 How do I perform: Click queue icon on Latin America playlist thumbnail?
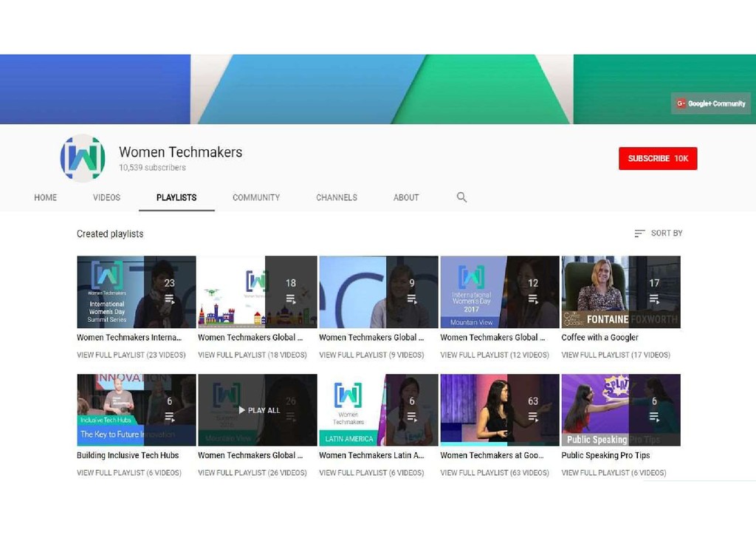pyautogui.click(x=412, y=417)
